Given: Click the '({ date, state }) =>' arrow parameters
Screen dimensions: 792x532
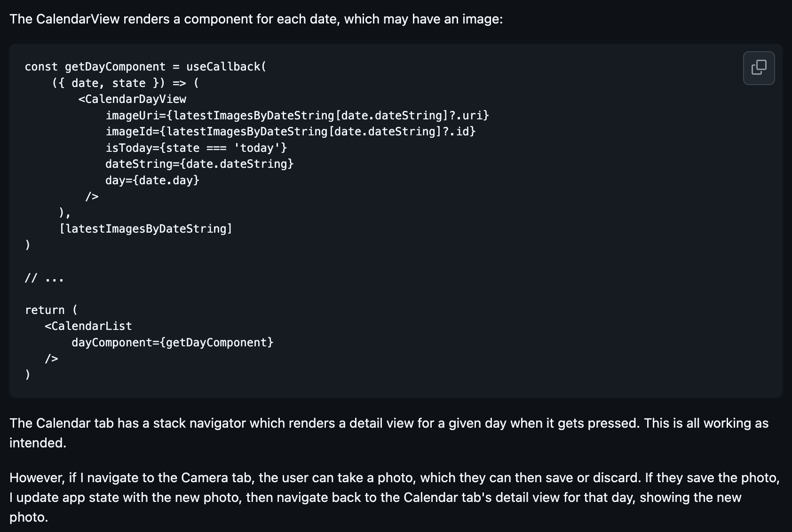Looking at the screenshot, I should pyautogui.click(x=119, y=83).
